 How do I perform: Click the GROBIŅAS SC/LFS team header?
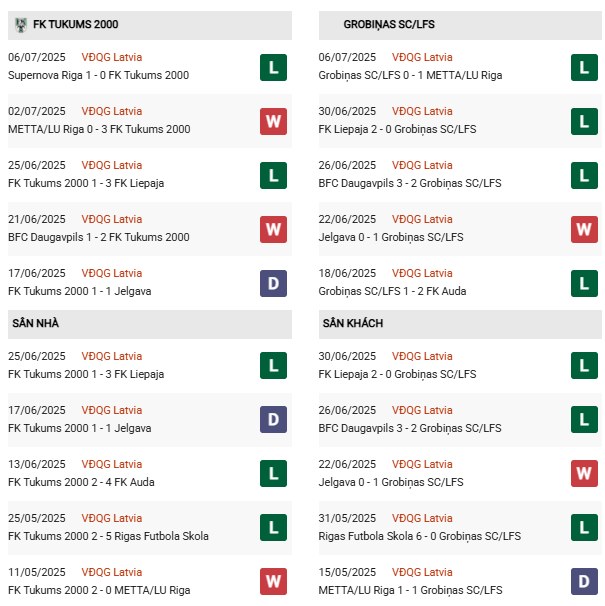[x=389, y=24]
